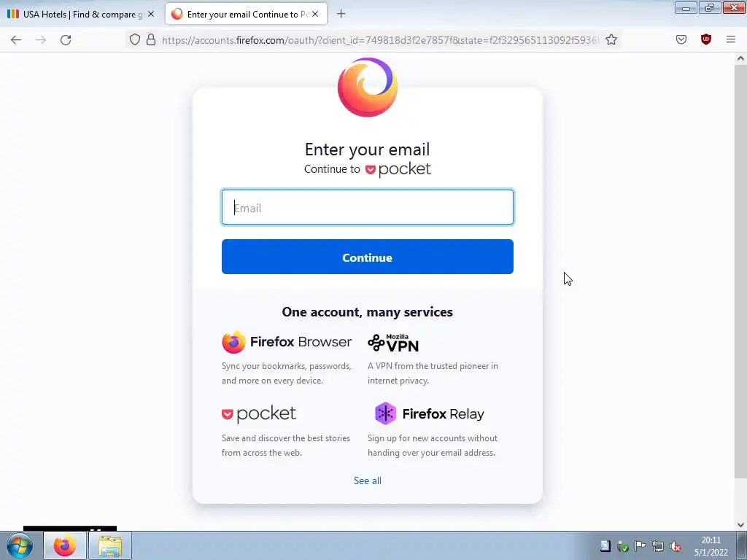Click the network tray icon

pos(658,546)
